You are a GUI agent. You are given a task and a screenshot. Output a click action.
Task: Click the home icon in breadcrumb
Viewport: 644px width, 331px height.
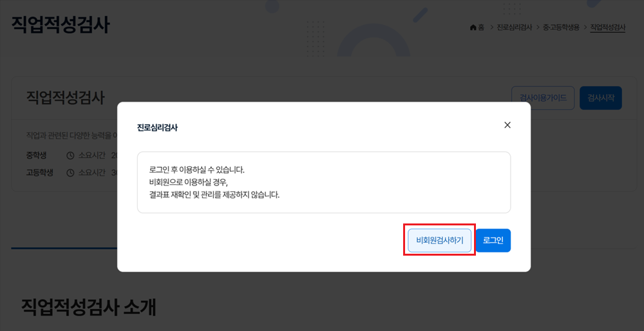click(x=473, y=28)
